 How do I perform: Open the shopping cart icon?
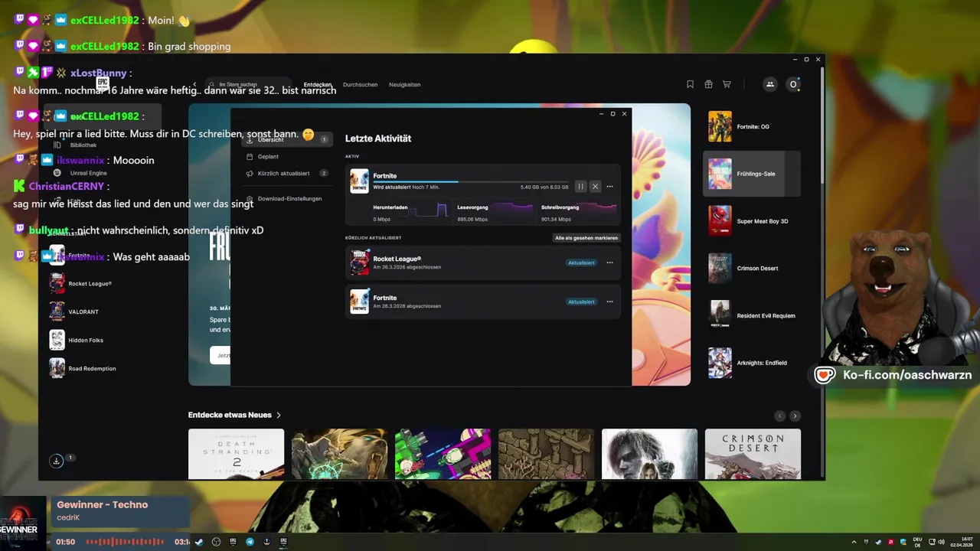(727, 84)
